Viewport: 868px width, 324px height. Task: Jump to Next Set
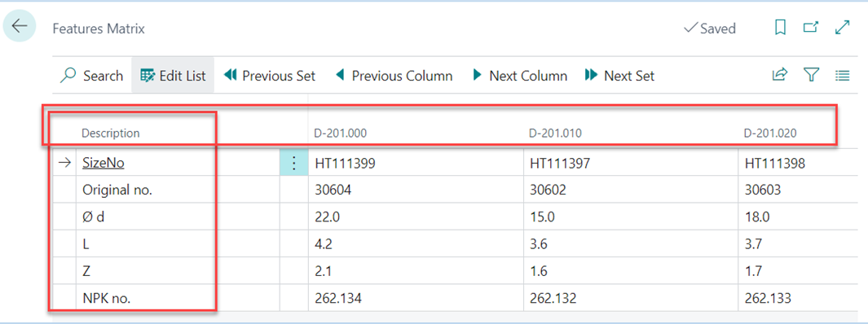tap(619, 75)
